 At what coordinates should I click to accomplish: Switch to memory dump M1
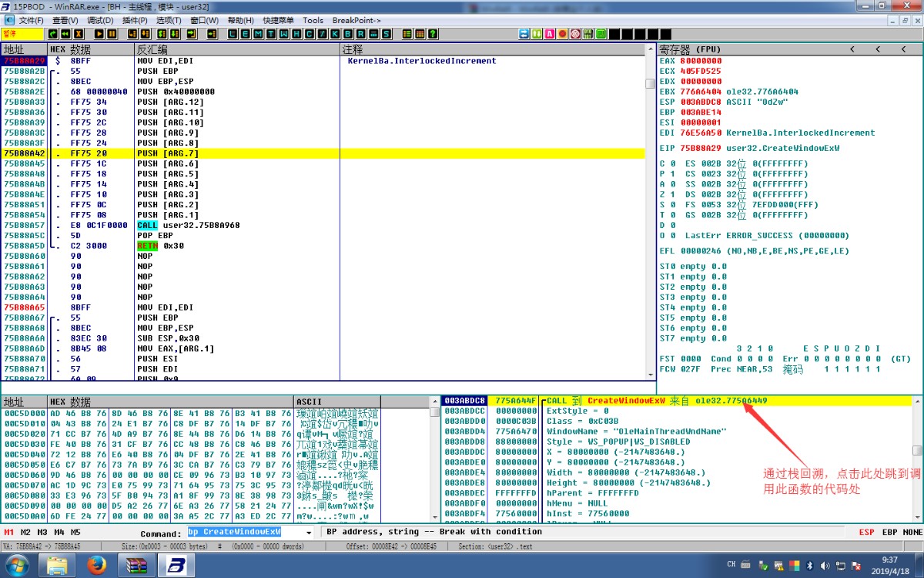(9, 533)
